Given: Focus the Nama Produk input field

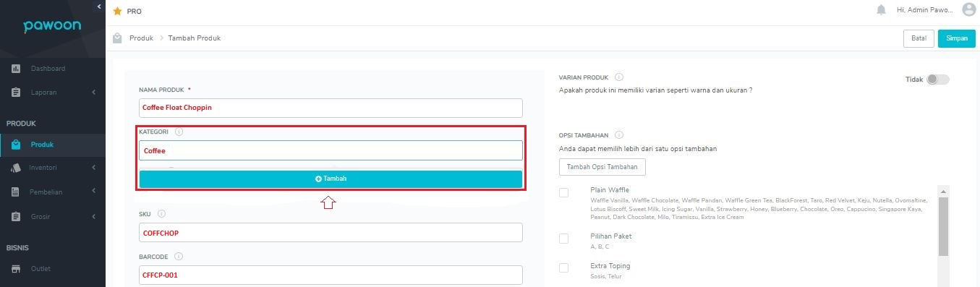Looking at the screenshot, I should tap(331, 108).
